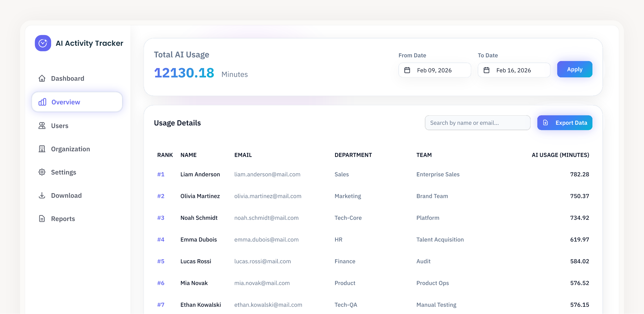Click the AI Activity Tracker clock logo

(x=43, y=43)
